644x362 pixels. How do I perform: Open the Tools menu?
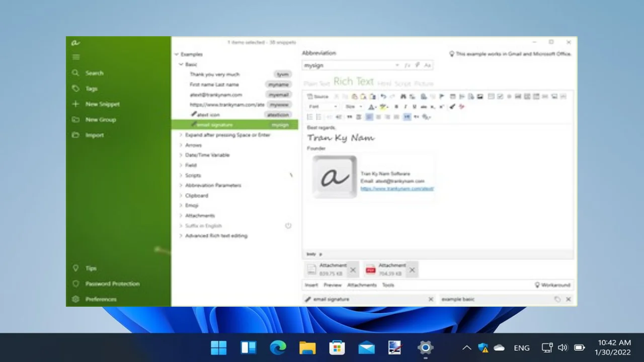[x=388, y=285]
